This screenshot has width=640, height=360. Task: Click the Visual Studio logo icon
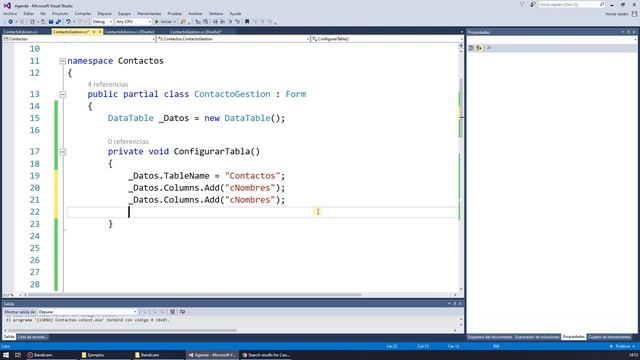[7, 6]
